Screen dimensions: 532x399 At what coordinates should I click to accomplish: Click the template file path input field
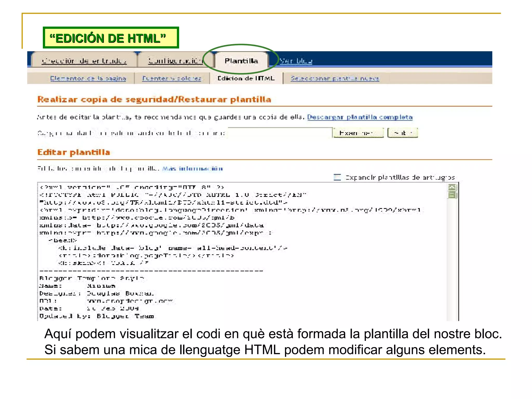pos(280,133)
